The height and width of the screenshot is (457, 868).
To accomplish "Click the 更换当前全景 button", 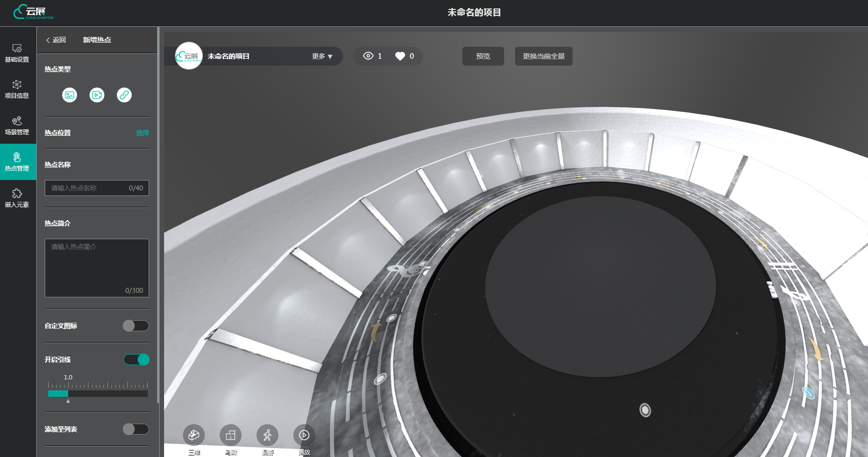I will (x=543, y=56).
